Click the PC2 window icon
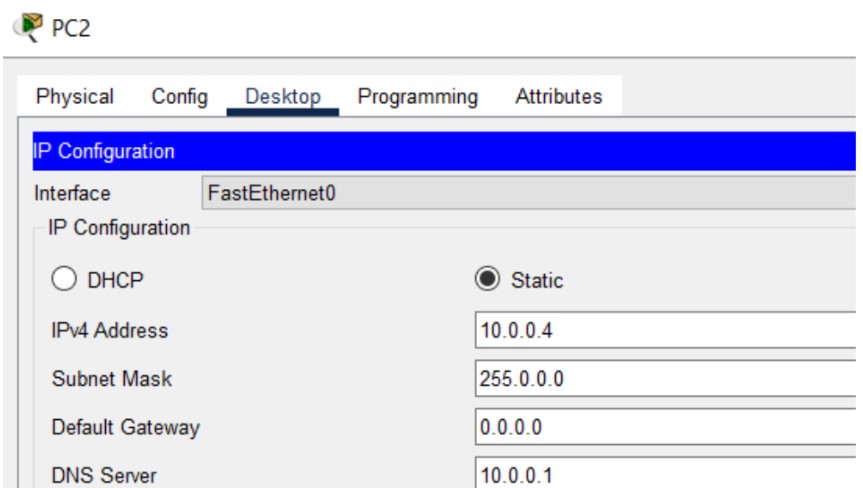This screenshot has width=863, height=488. (29, 27)
